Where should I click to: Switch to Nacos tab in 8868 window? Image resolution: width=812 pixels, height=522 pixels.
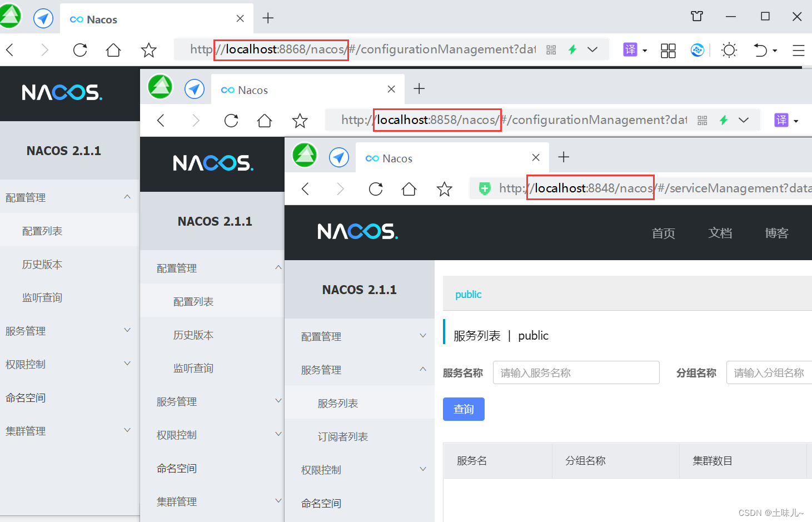click(x=157, y=19)
